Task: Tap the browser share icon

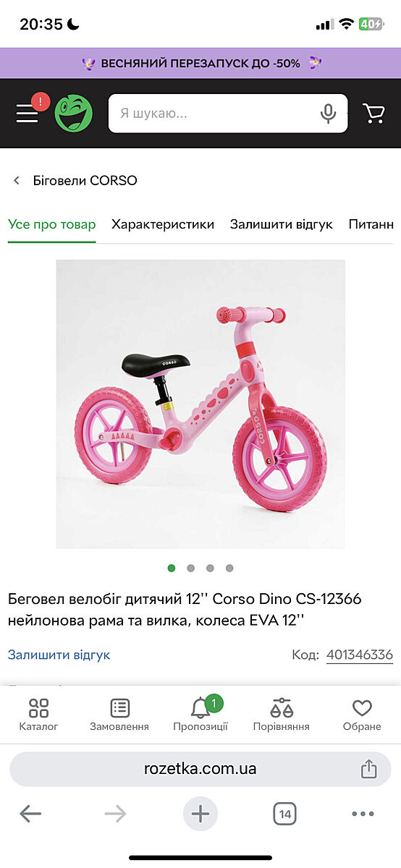Action: (369, 768)
